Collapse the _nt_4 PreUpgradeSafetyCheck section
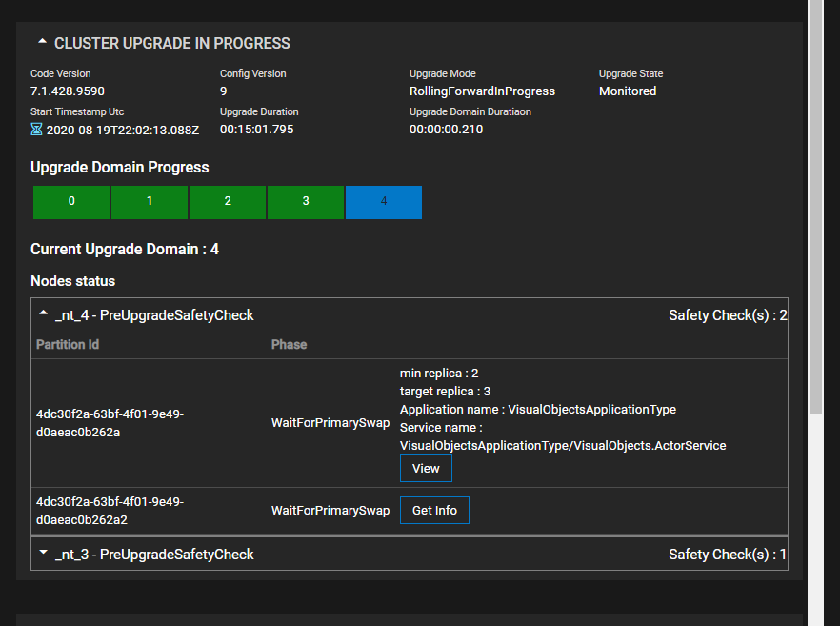Viewport: 840px width, 626px height. point(41,313)
